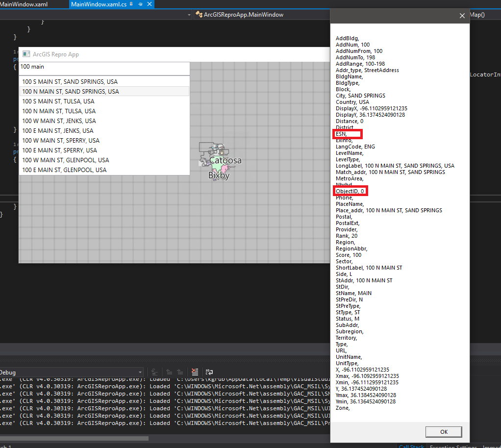501x448 pixels.
Task: Click the 'City, SAND SPRINGS' attribute line
Action: tap(360, 96)
